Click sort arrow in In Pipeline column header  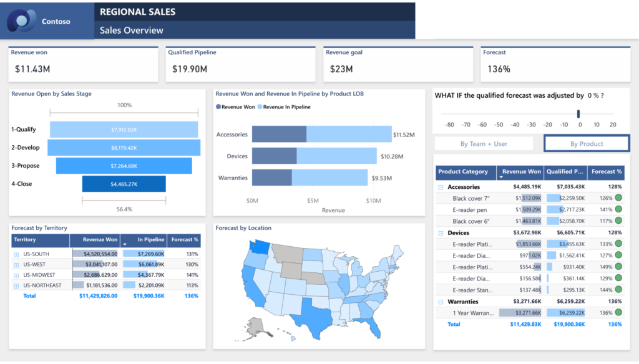[125, 244]
